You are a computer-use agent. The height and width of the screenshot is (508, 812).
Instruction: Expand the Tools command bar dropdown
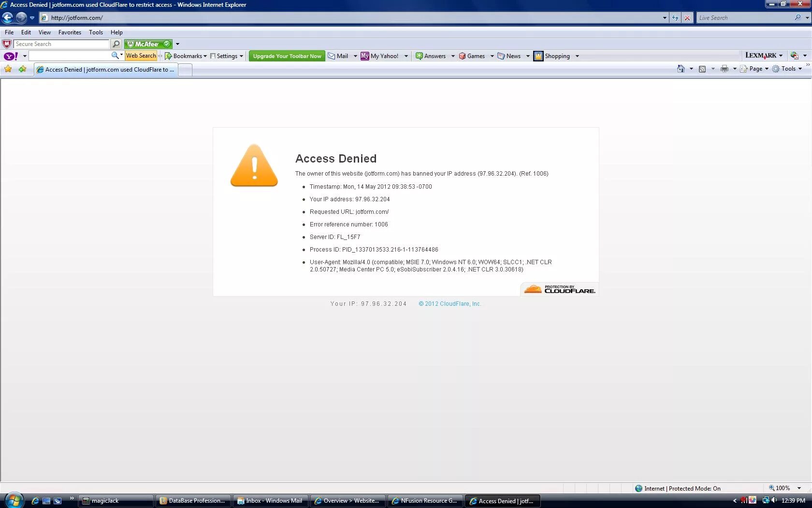tap(787, 69)
